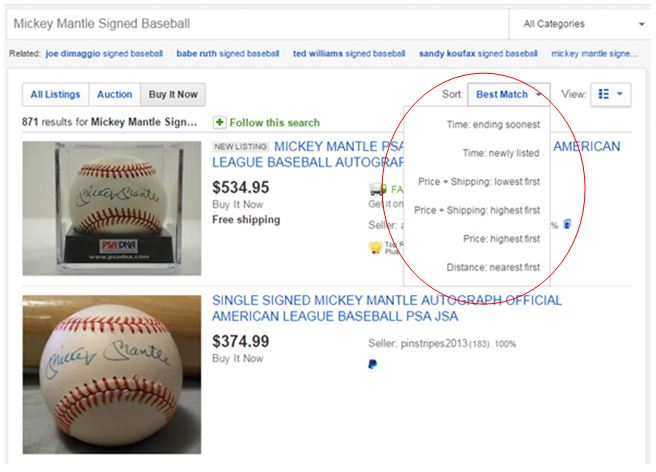Image resolution: width=656 pixels, height=472 pixels.
Task: Select Distance: nearest first option
Action: pyautogui.click(x=493, y=267)
